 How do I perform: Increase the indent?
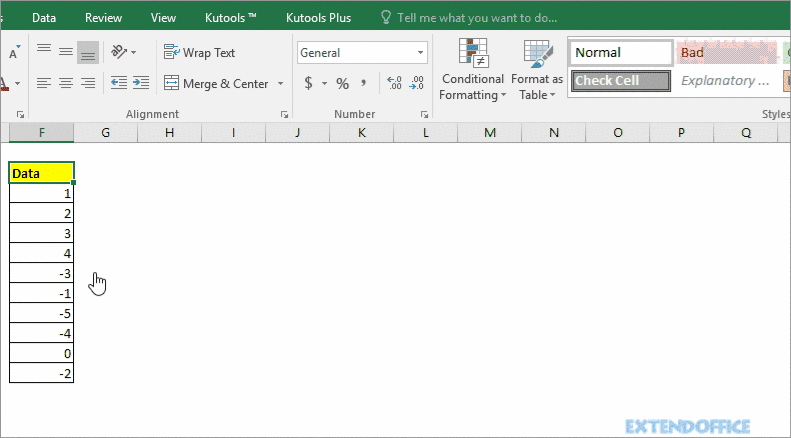pyautogui.click(x=141, y=83)
